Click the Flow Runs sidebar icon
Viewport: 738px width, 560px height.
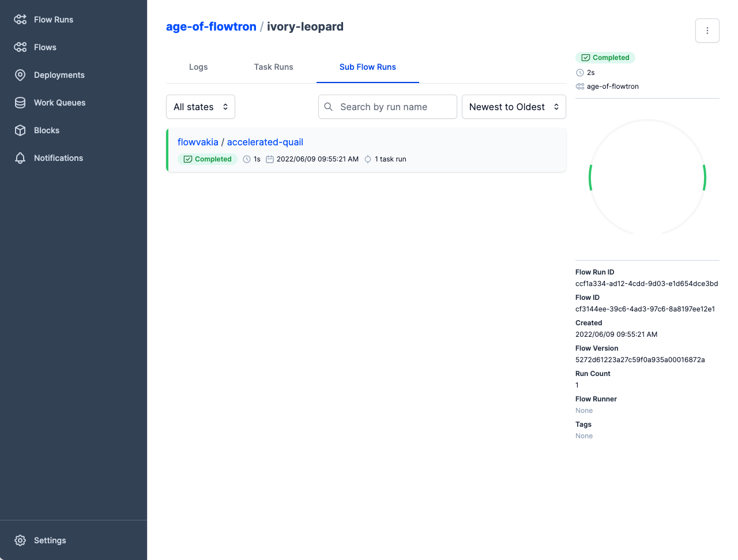[x=20, y=20]
